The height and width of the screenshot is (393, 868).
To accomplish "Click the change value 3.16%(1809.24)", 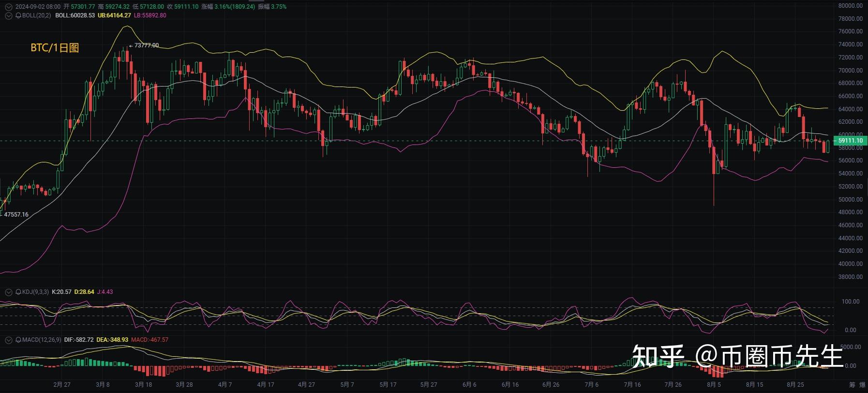I will (234, 7).
